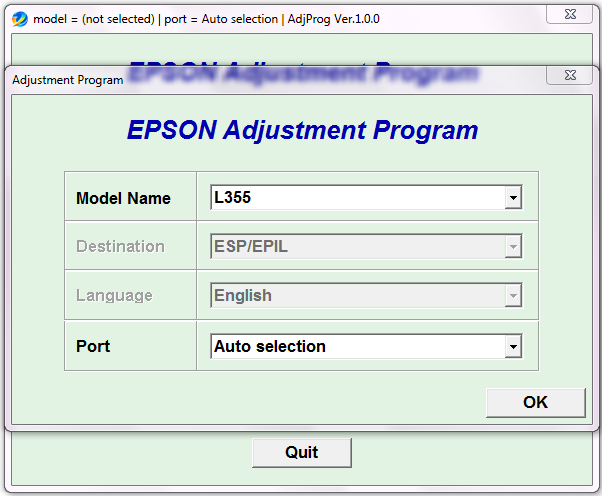Click the English language field

click(x=366, y=296)
